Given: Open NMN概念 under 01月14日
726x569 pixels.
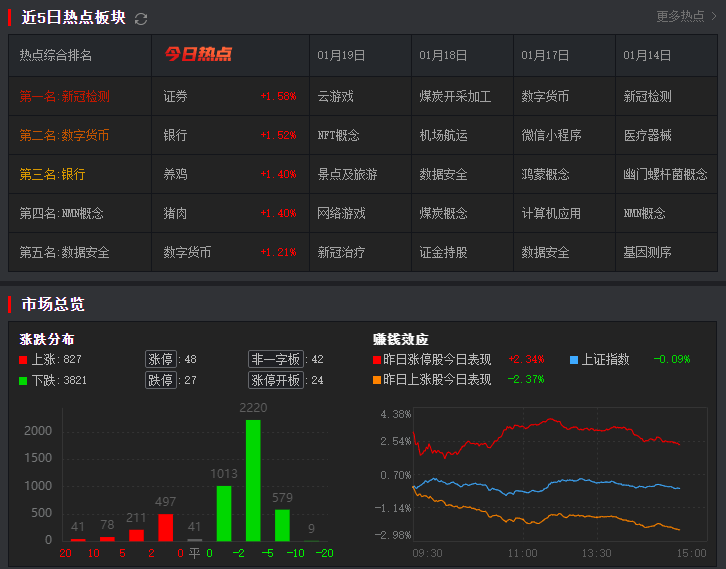Looking at the screenshot, I should [644, 213].
